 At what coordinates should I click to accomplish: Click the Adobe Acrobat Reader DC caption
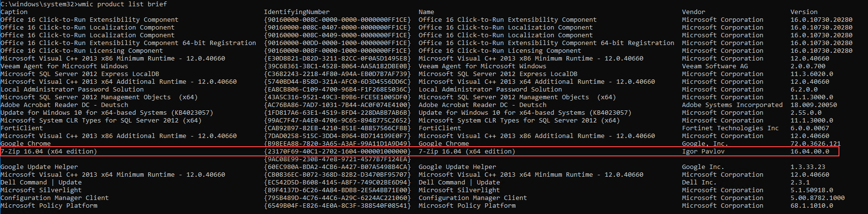pyautogui.click(x=64, y=105)
